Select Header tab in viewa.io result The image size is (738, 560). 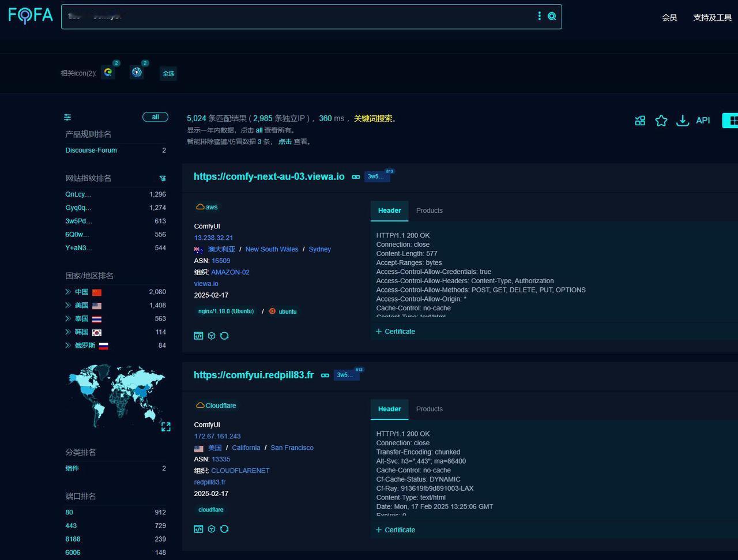389,211
